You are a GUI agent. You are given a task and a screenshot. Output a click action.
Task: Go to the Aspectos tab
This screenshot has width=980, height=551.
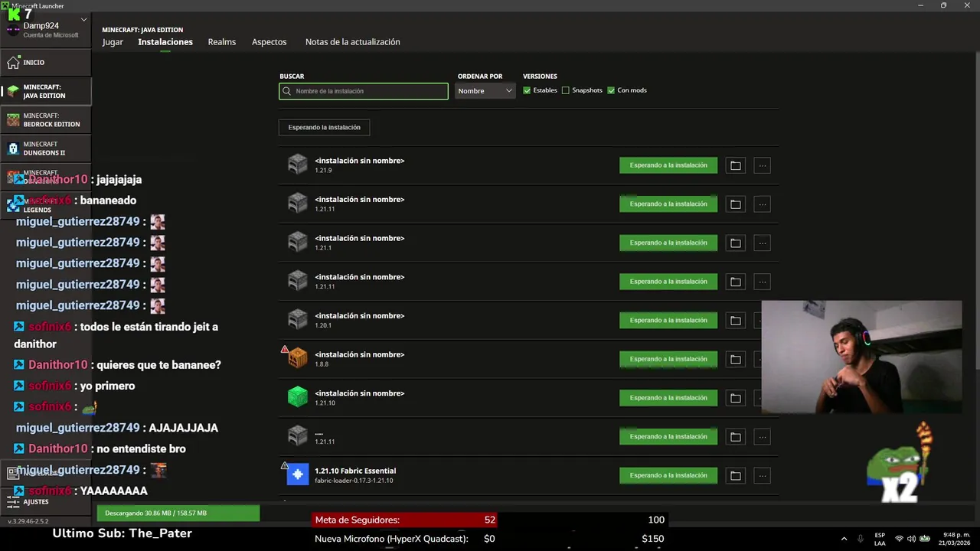tap(269, 42)
